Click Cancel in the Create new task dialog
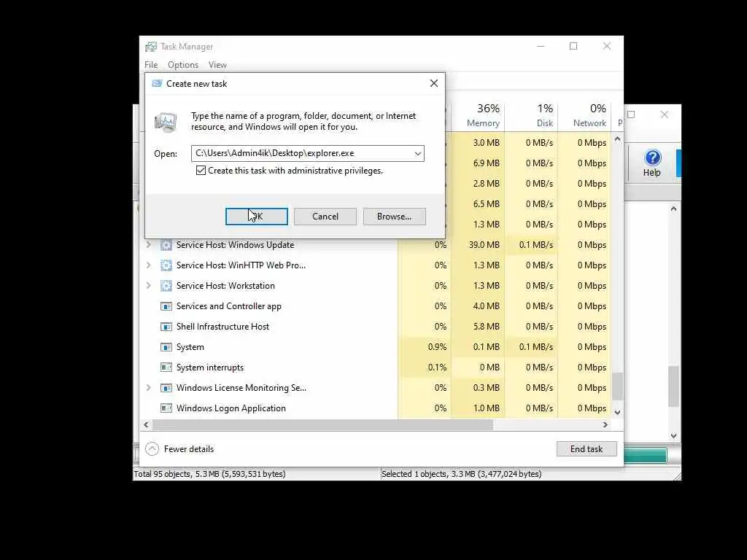This screenshot has width=747, height=560. point(325,216)
